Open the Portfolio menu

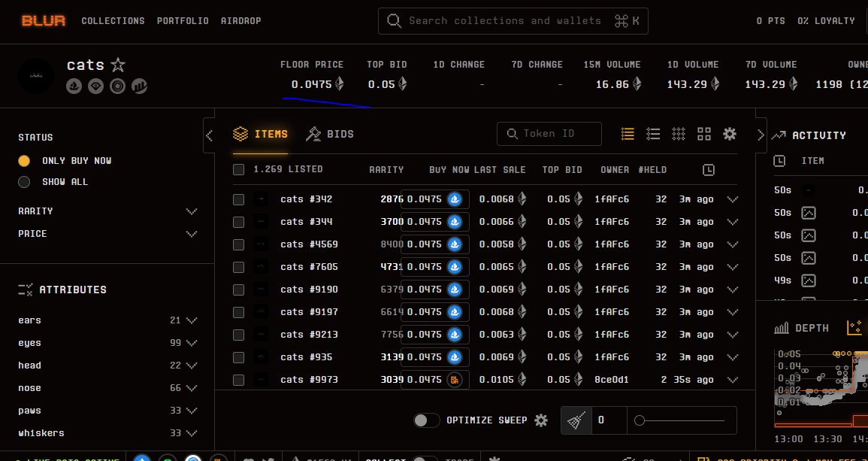click(183, 21)
